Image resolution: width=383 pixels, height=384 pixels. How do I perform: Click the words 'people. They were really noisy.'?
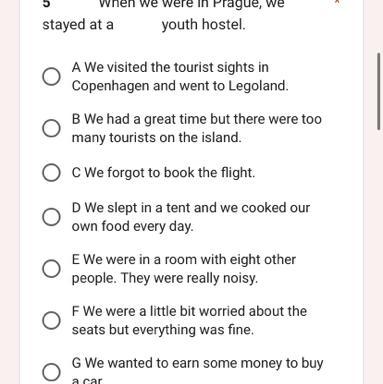(x=165, y=278)
